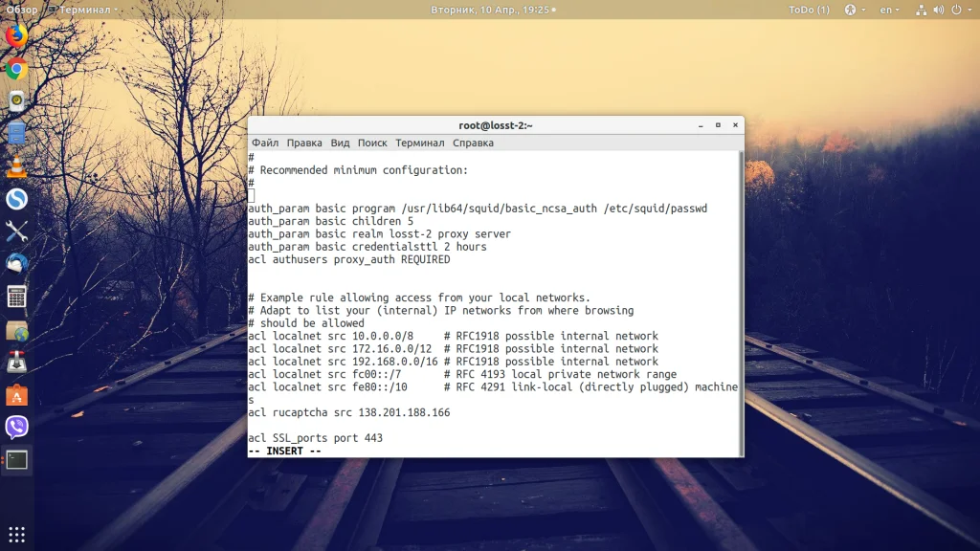The height and width of the screenshot is (551, 980).
Task: Launch VLC media player cone icon
Action: coord(17,166)
